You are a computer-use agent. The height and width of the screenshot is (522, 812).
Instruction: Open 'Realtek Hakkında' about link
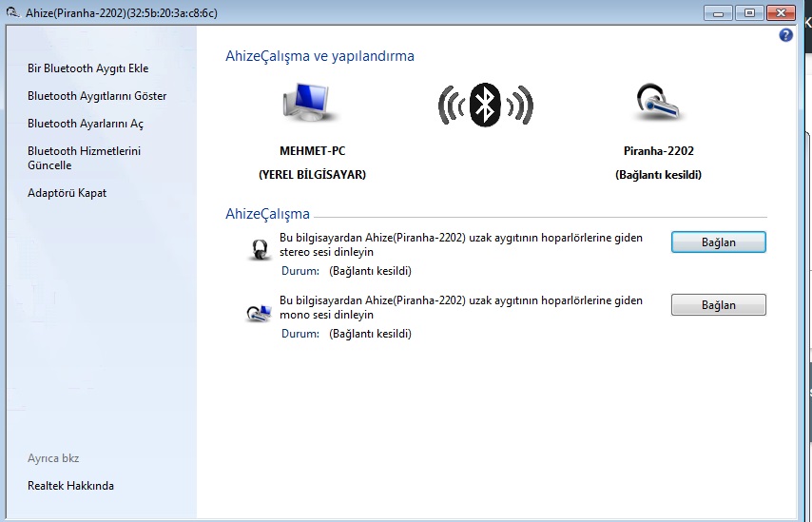click(70, 486)
